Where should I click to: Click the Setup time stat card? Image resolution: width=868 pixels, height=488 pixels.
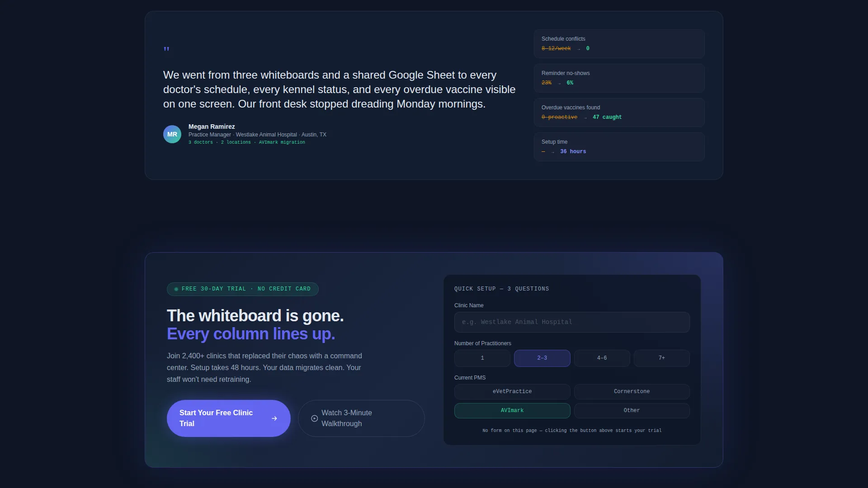619,147
